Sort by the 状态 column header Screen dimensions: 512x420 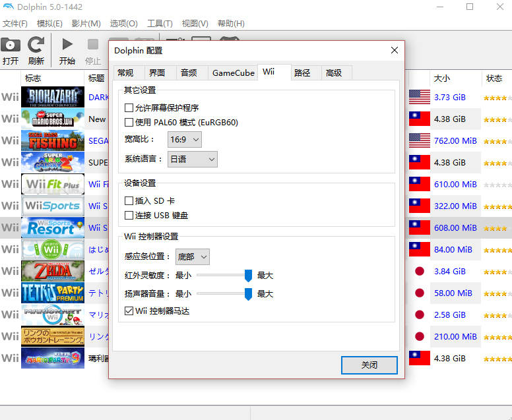[x=497, y=78]
